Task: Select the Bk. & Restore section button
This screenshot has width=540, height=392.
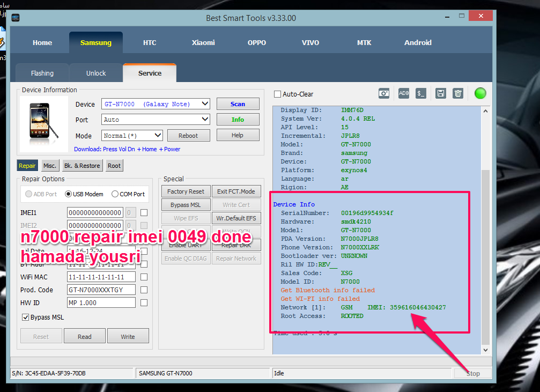Action: click(x=82, y=166)
